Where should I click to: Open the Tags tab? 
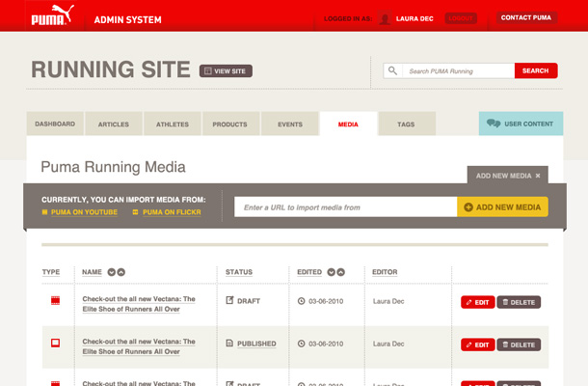[407, 124]
